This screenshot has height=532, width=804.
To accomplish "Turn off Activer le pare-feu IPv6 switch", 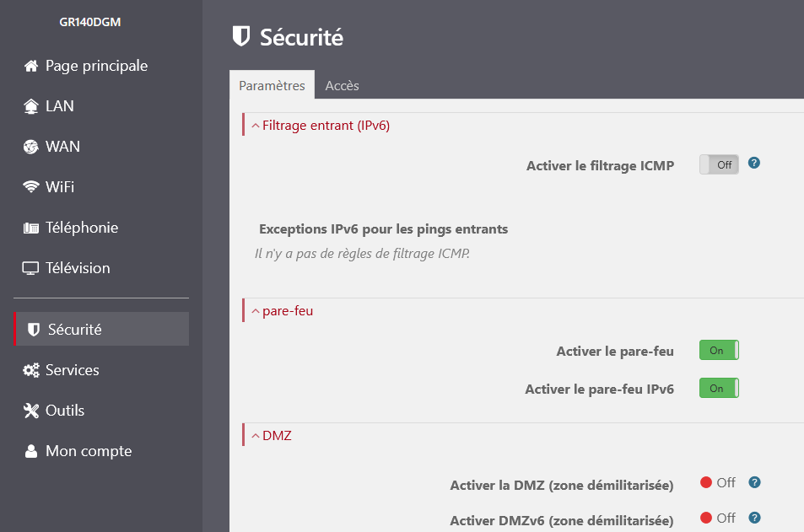I will (x=719, y=388).
